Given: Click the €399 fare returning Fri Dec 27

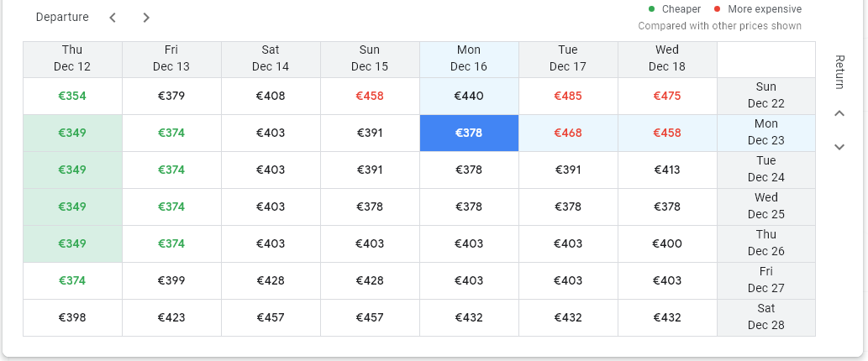Looking at the screenshot, I should coord(171,280).
